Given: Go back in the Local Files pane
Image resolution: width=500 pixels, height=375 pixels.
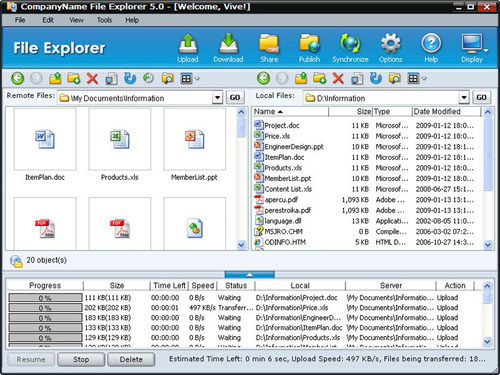Looking at the screenshot, I should (264, 78).
